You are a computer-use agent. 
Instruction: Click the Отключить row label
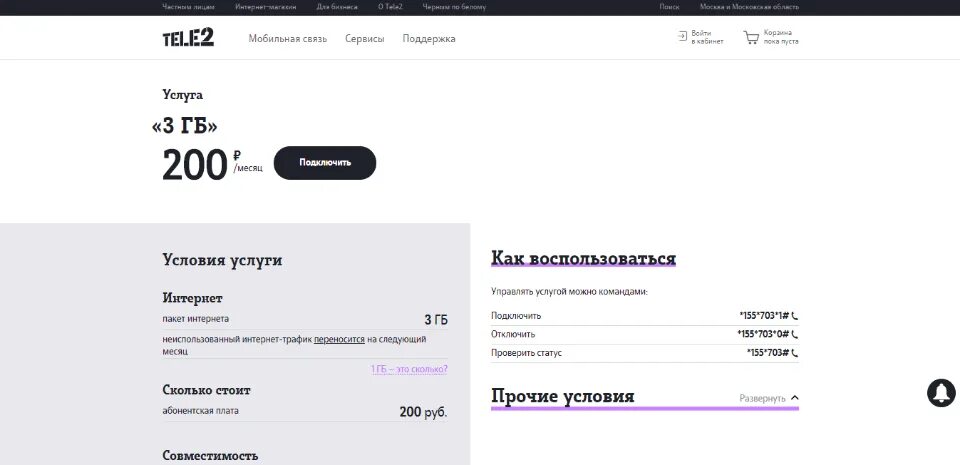click(x=513, y=335)
